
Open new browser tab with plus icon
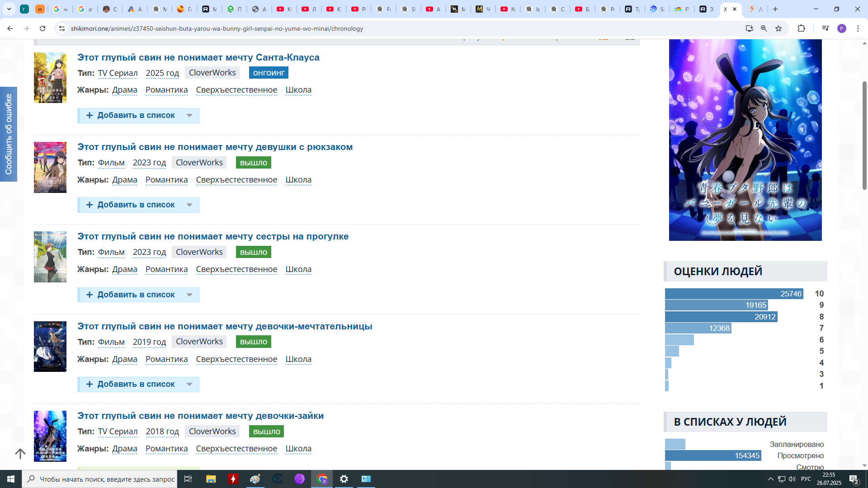[775, 9]
